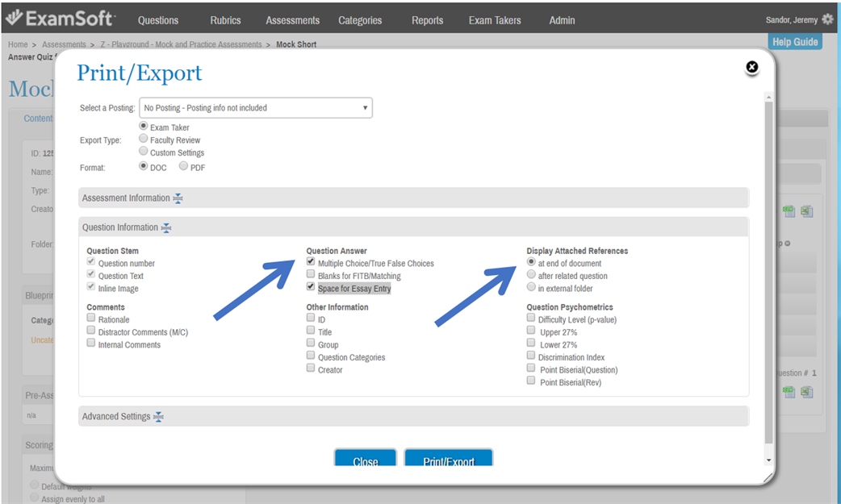Open the Select a Posting dropdown
Screen dimensions: 841x504
coord(256,108)
